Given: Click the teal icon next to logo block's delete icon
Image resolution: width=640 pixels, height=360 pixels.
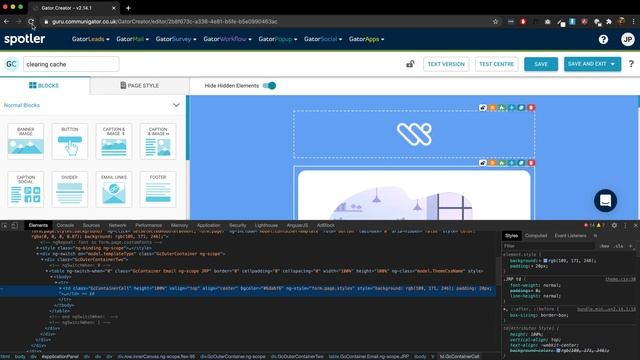Looking at the screenshot, I should [x=521, y=108].
